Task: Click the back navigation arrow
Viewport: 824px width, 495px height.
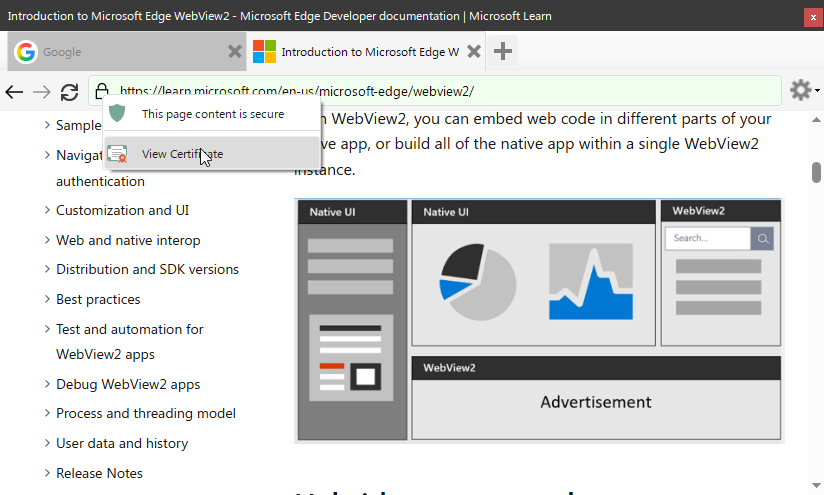Action: (14, 92)
